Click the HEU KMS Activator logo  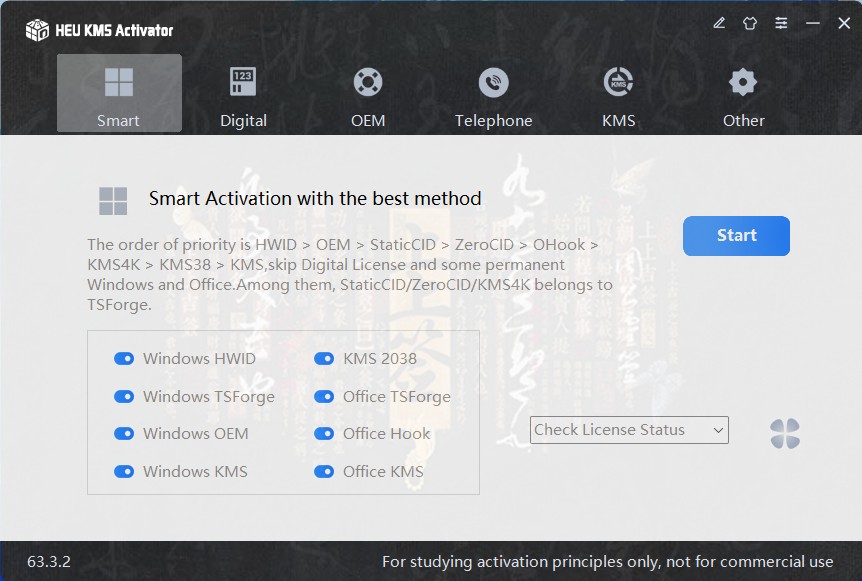pyautogui.click(x=37, y=30)
